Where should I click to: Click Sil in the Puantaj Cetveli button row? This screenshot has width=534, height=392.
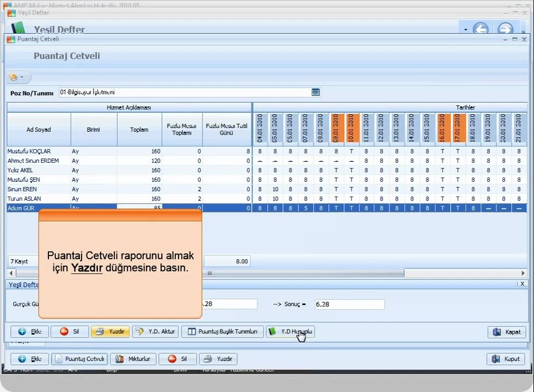pos(70,332)
